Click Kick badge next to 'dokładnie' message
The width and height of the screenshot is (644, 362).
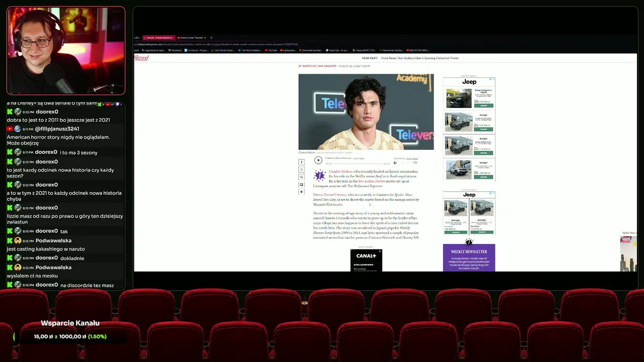tap(10, 258)
